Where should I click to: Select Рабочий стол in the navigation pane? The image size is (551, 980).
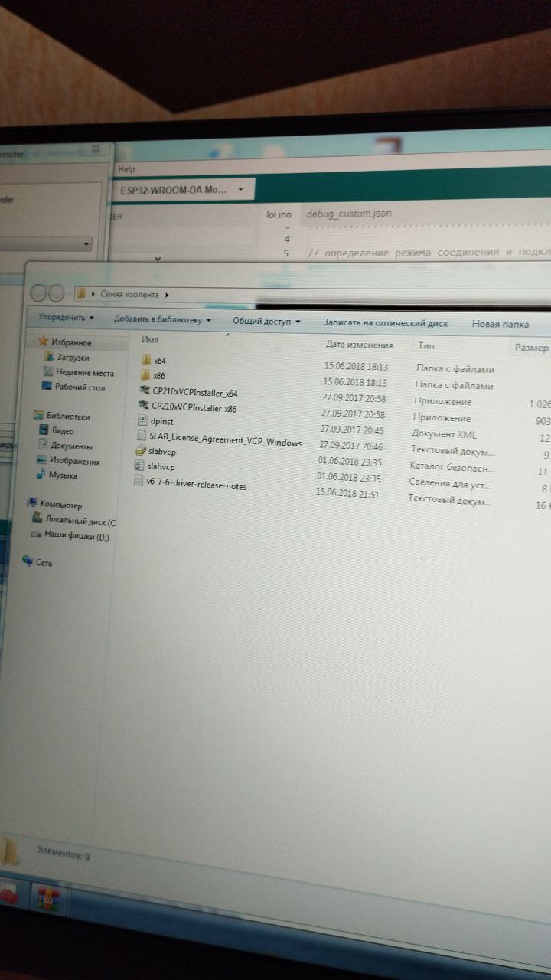pyautogui.click(x=80, y=387)
